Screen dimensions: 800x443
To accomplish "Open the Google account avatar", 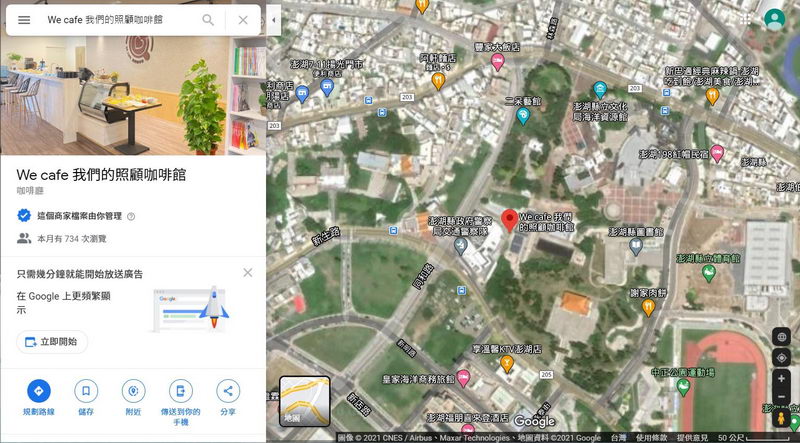I will pos(774,19).
